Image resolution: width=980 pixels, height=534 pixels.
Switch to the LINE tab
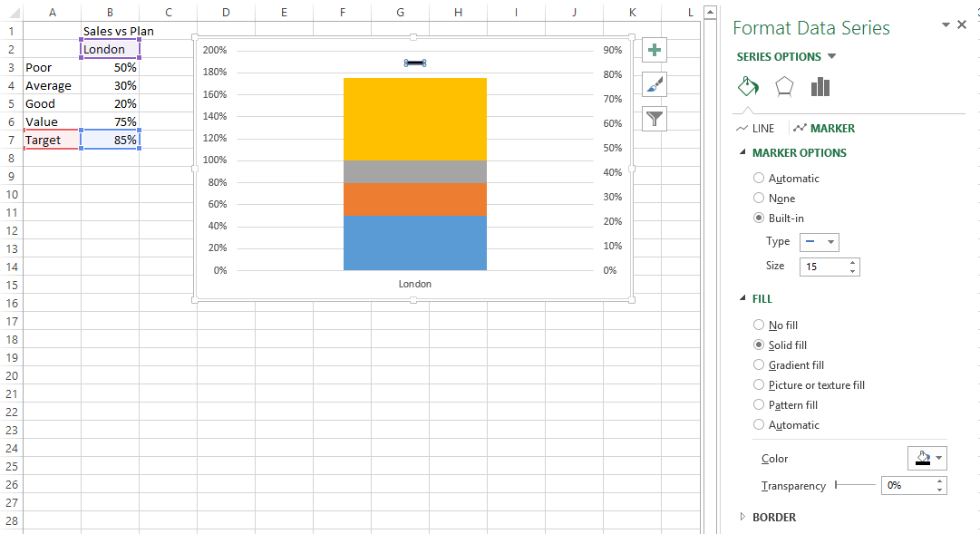click(x=755, y=128)
